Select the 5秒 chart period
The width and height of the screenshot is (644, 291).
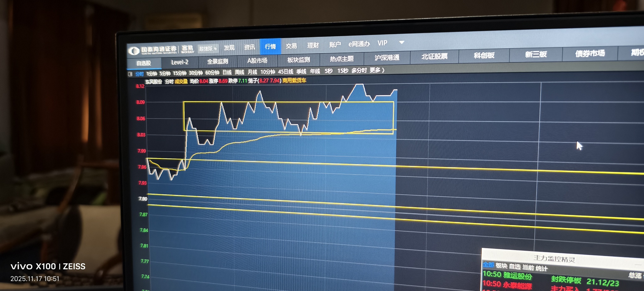(329, 71)
